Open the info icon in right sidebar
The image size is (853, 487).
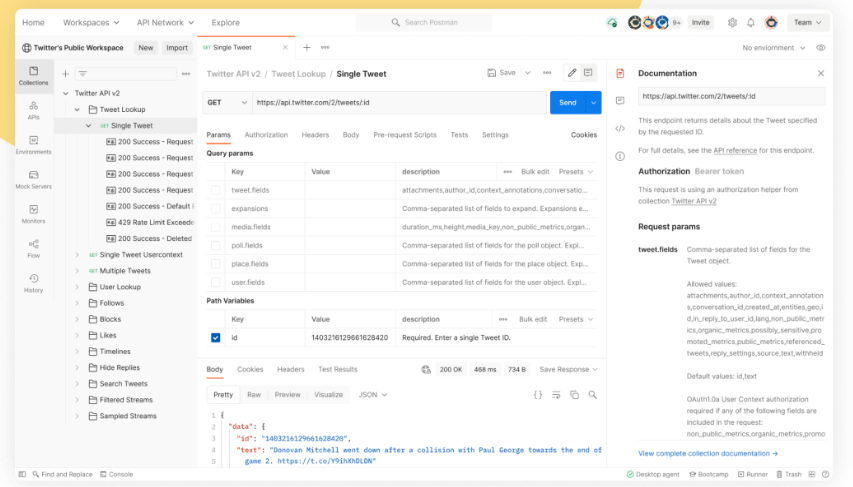tap(620, 157)
